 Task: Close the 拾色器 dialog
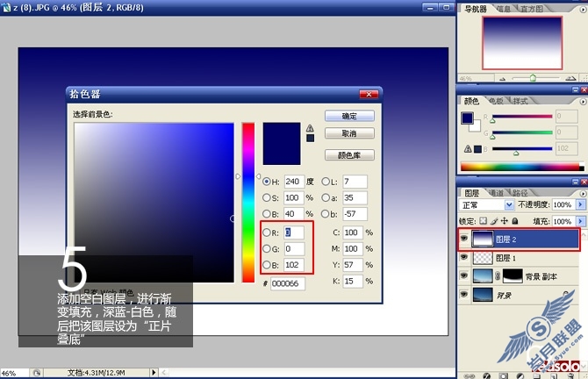(369, 94)
